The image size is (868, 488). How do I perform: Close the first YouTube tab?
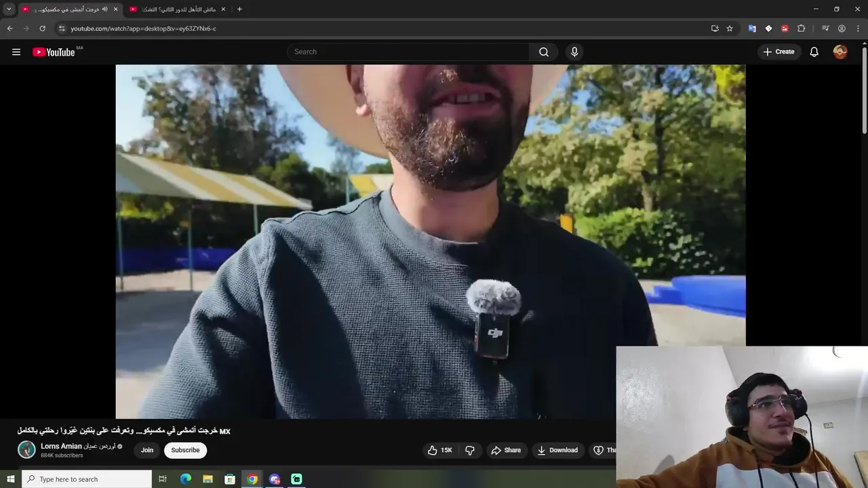click(115, 9)
